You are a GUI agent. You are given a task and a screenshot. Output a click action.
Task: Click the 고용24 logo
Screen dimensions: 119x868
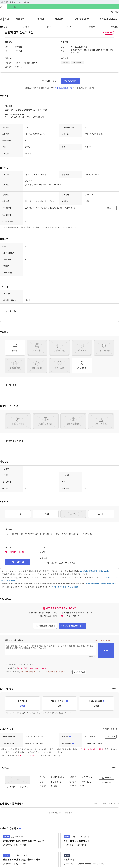coord(4,19)
